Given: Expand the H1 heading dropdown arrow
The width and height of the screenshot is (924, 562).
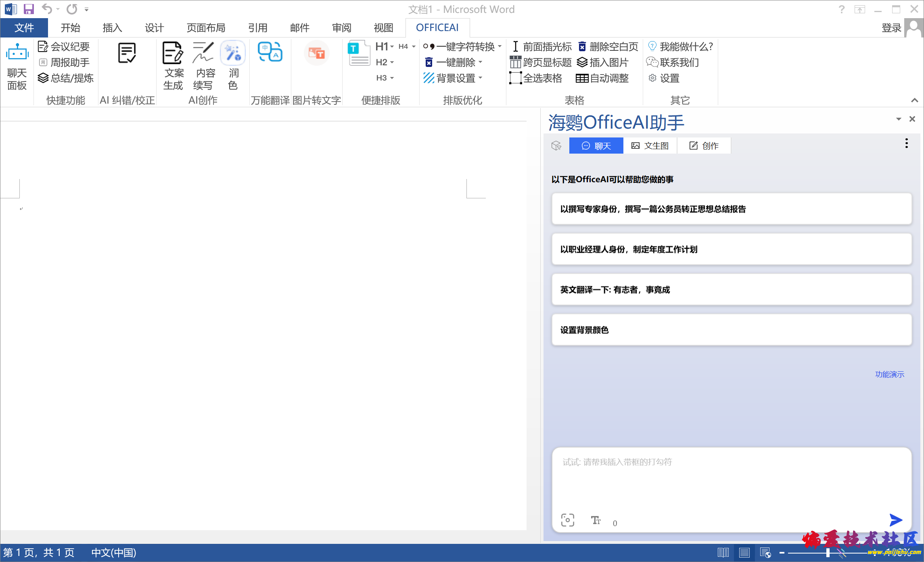Looking at the screenshot, I should (392, 47).
